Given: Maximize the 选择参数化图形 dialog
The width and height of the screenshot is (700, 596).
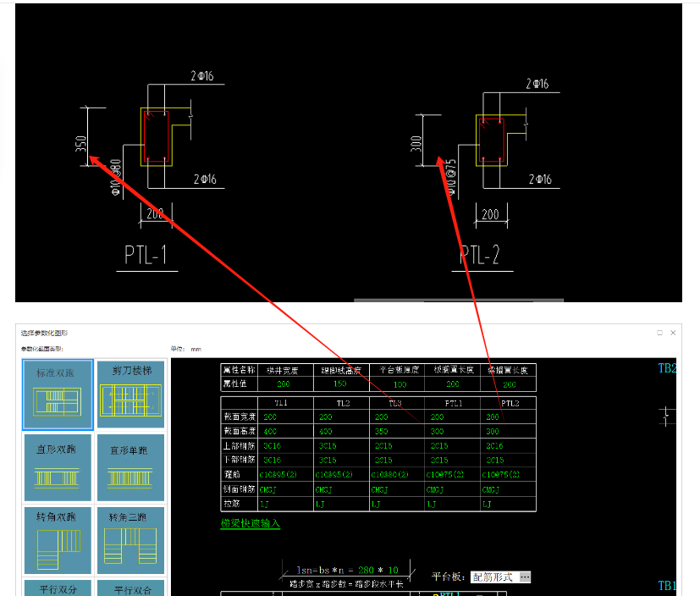Looking at the screenshot, I should (659, 333).
